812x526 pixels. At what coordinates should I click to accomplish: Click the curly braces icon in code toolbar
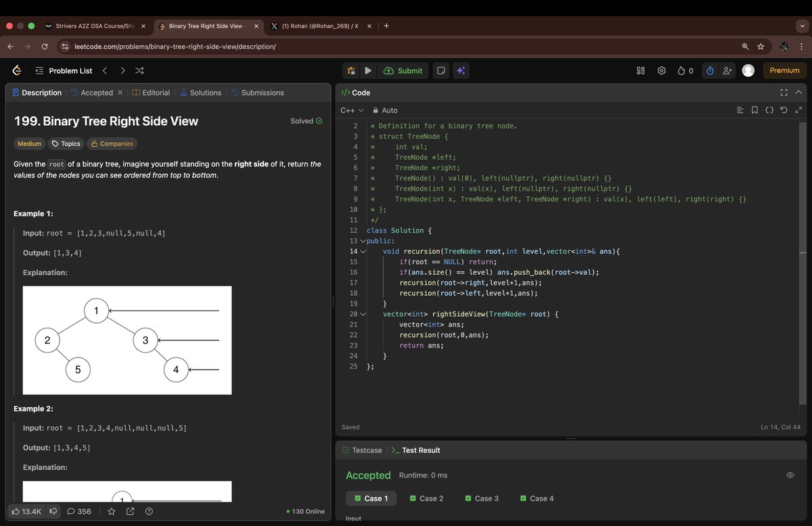pos(769,110)
